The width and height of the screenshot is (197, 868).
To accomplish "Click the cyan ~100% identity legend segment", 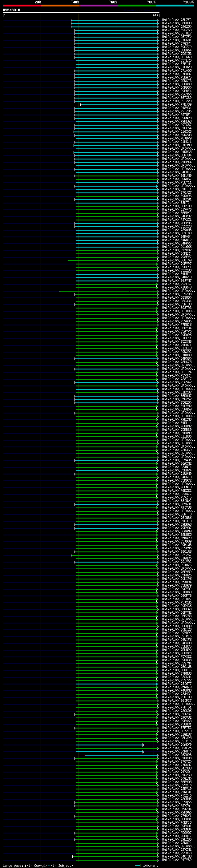I will (175, 6).
